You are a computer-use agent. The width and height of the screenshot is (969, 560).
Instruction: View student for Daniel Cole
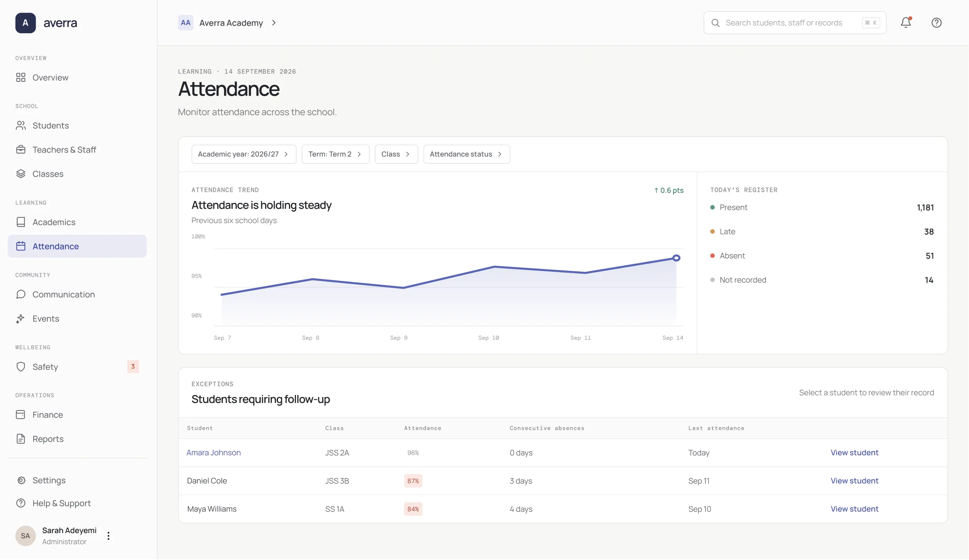pos(855,481)
